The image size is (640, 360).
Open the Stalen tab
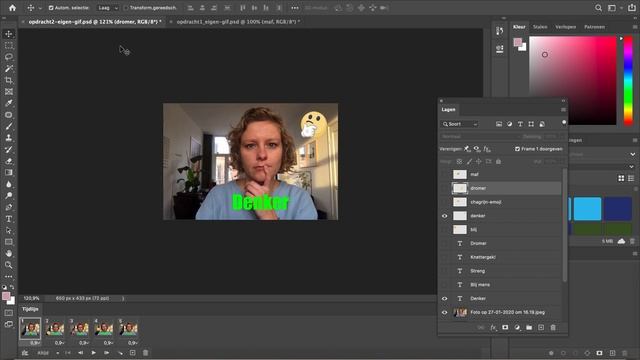tap(540, 27)
